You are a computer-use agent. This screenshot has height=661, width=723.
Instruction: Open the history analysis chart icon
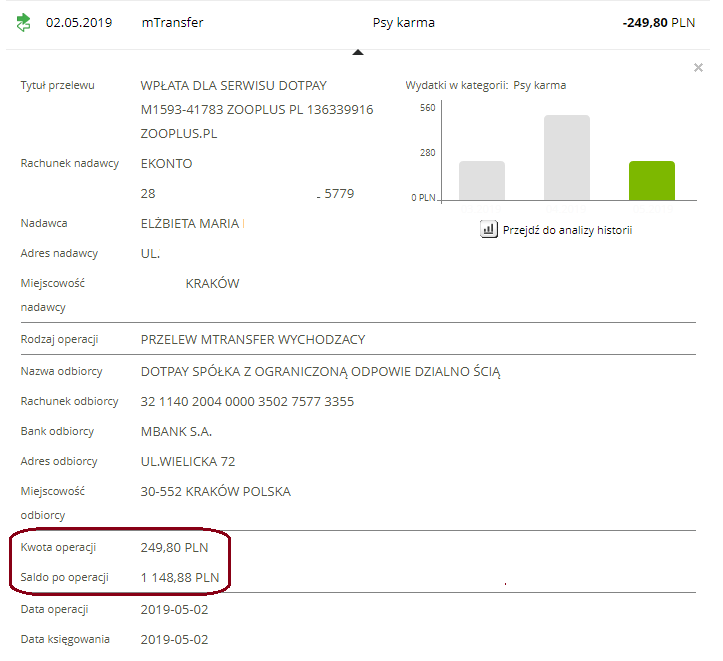click(x=489, y=229)
